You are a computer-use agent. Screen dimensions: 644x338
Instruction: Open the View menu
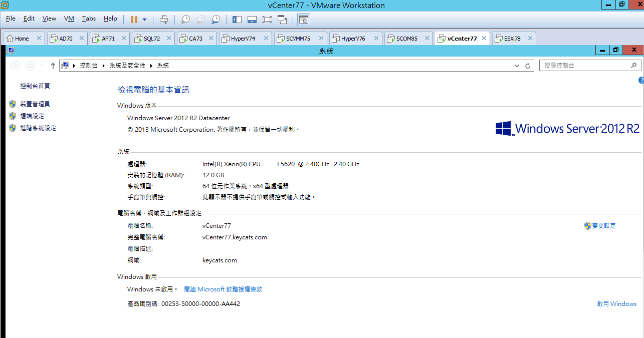(49, 19)
